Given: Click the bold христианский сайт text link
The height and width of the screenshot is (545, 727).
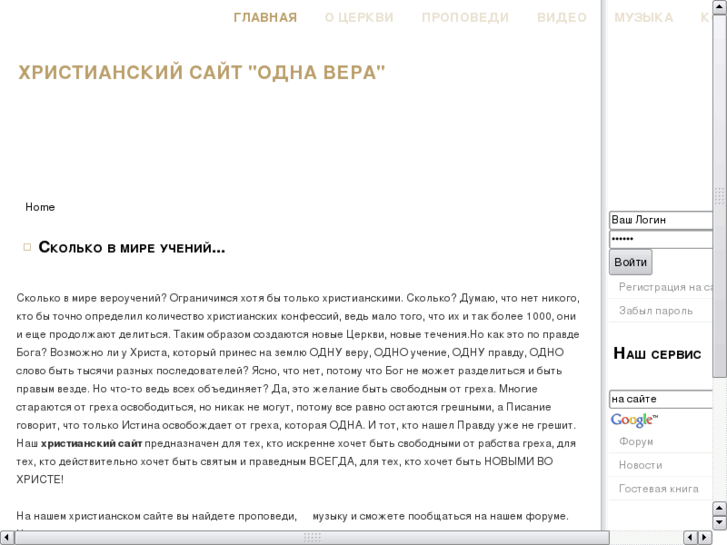Looking at the screenshot, I should coord(91,443).
